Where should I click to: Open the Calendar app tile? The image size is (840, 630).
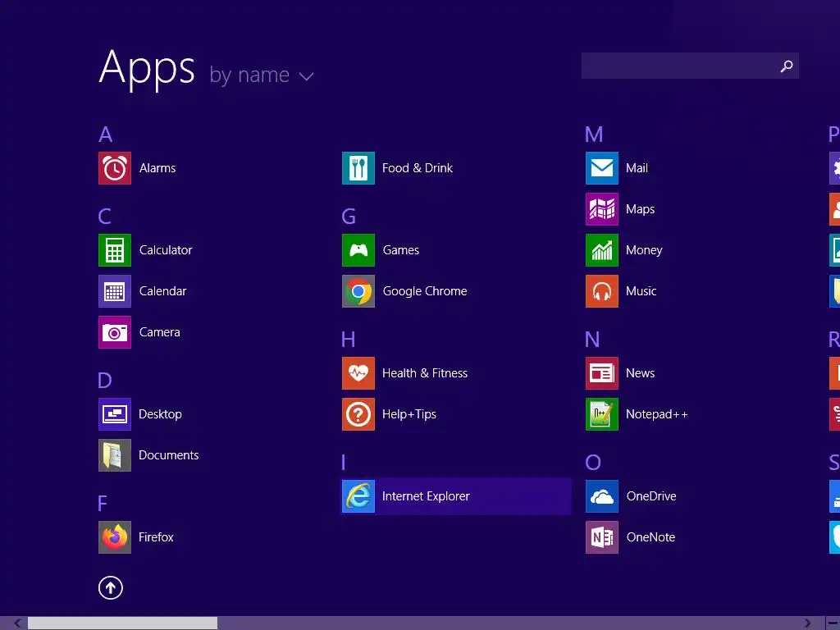tap(115, 291)
